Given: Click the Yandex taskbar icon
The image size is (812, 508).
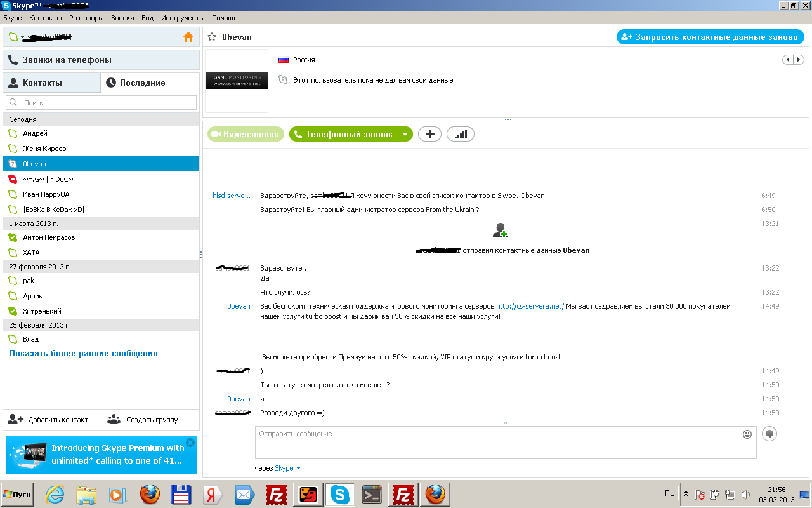Looking at the screenshot, I should click(212, 494).
